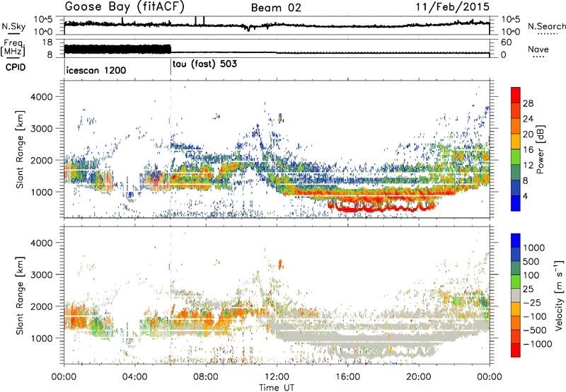566x392 pixels.
Task: Select the date "11/Feb/2015"
Action: point(453,7)
